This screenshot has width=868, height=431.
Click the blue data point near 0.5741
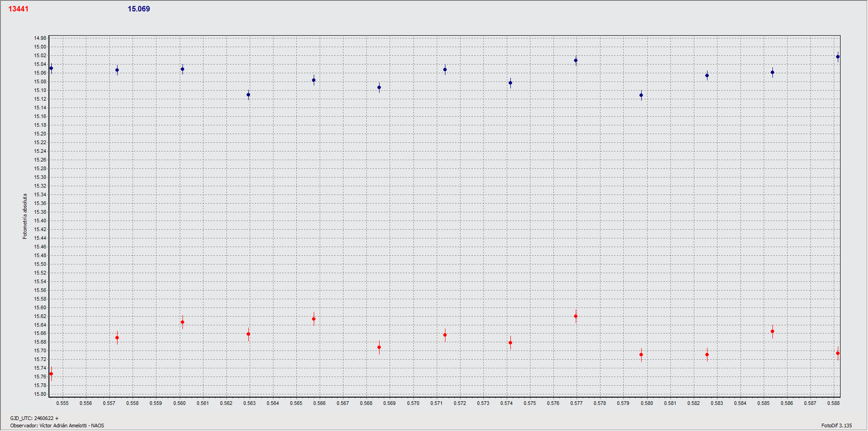click(510, 83)
